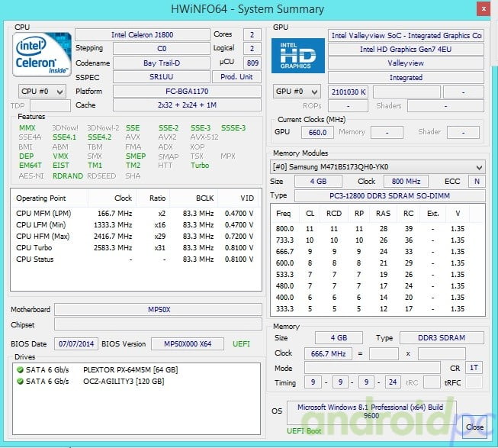Click the Prod. Unit field
498x448 pixels.
[x=236, y=77]
